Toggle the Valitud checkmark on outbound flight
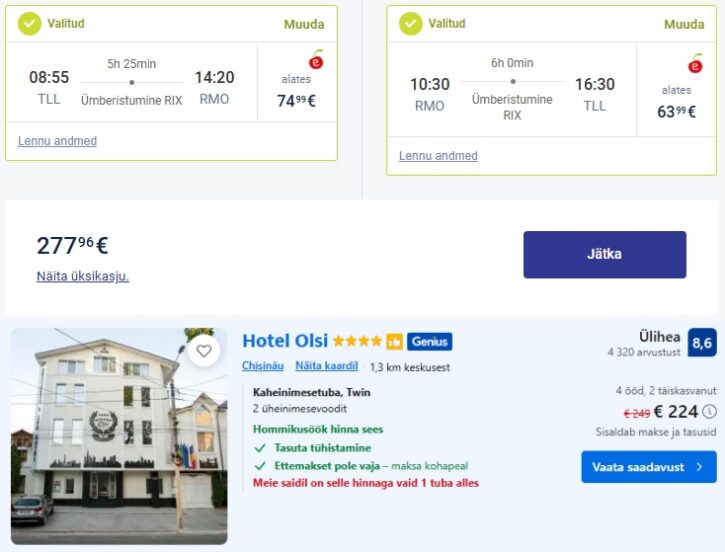This screenshot has height=552, width=725. tap(30, 23)
